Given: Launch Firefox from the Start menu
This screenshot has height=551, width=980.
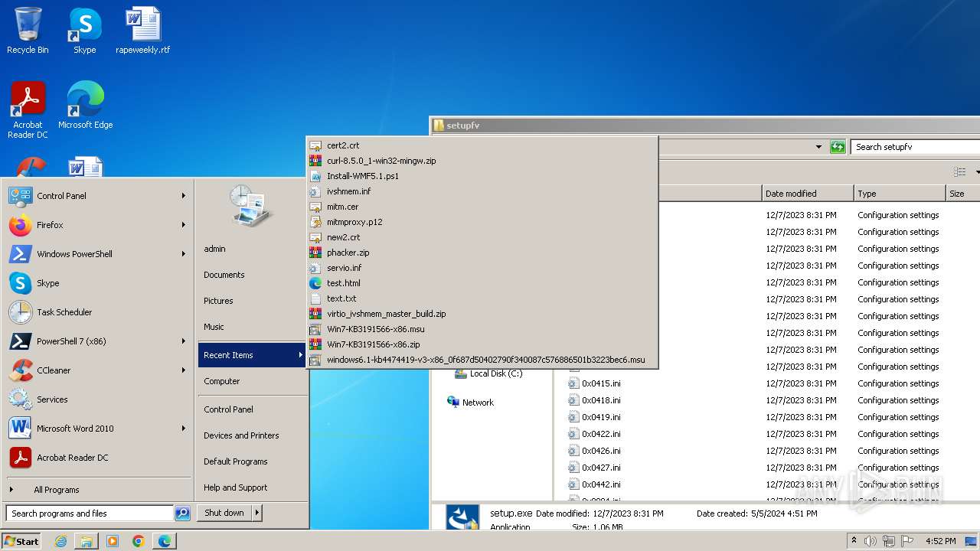Looking at the screenshot, I should pos(97,225).
